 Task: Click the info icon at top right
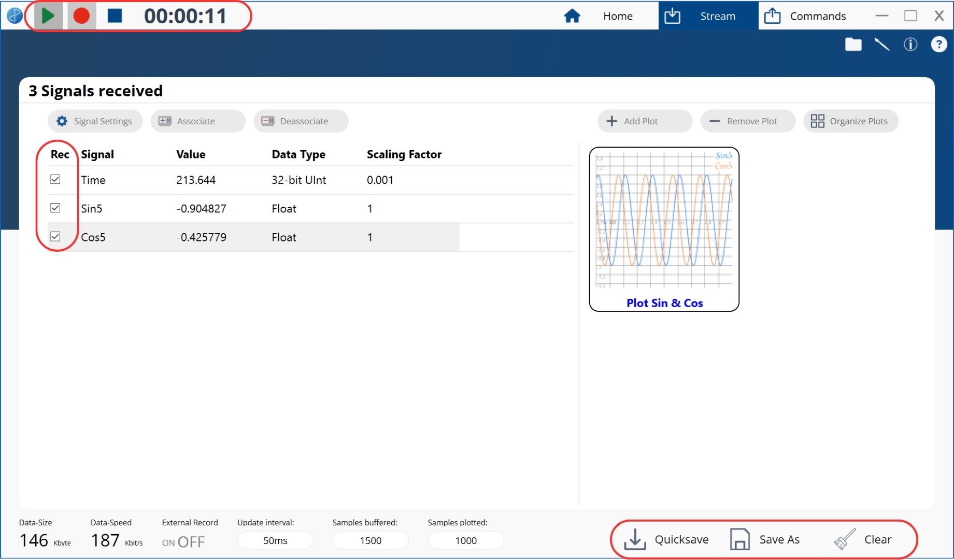(x=910, y=45)
